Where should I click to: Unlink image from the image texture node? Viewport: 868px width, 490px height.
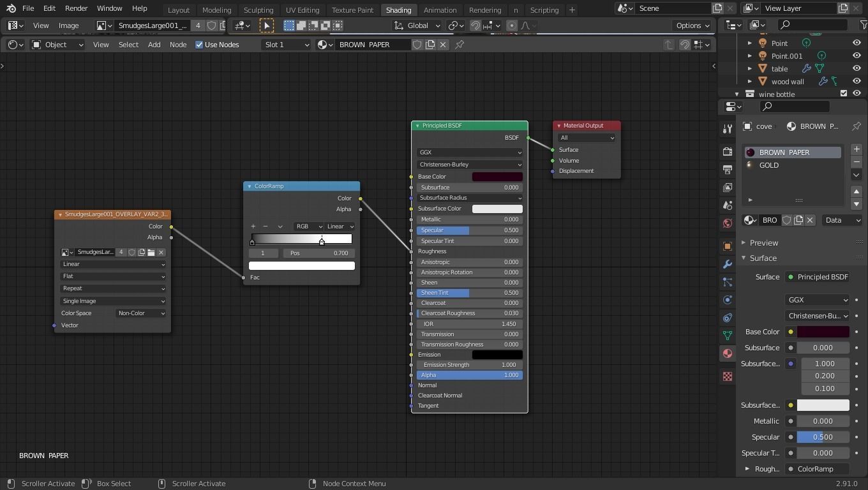click(161, 252)
